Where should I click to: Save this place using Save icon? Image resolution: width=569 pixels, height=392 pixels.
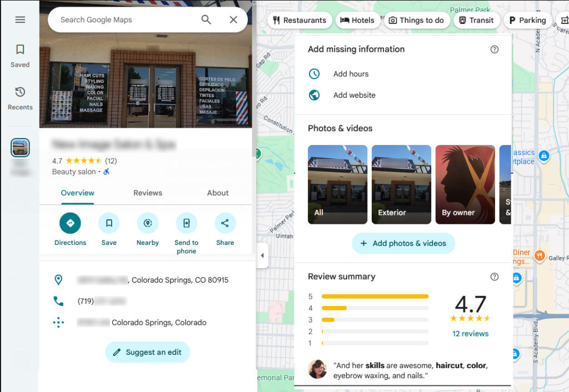pyautogui.click(x=109, y=223)
